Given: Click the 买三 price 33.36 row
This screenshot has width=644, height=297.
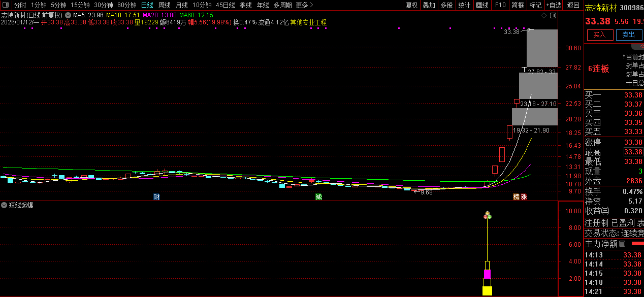Looking at the screenshot, I should (614, 113).
